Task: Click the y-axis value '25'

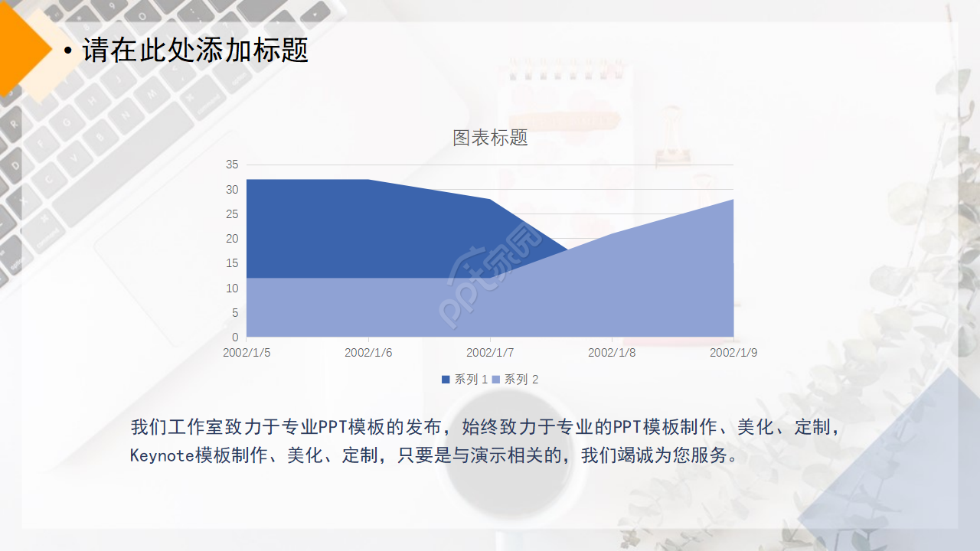Action: [232, 214]
